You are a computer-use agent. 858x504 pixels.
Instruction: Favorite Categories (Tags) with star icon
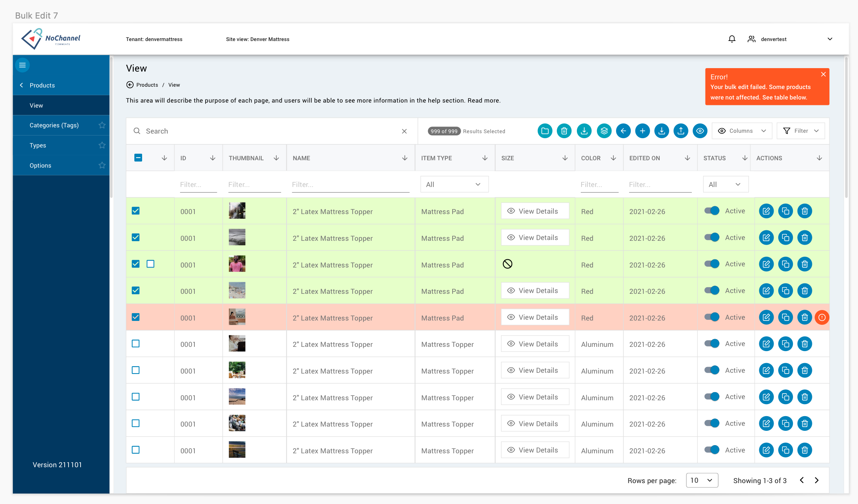(102, 125)
